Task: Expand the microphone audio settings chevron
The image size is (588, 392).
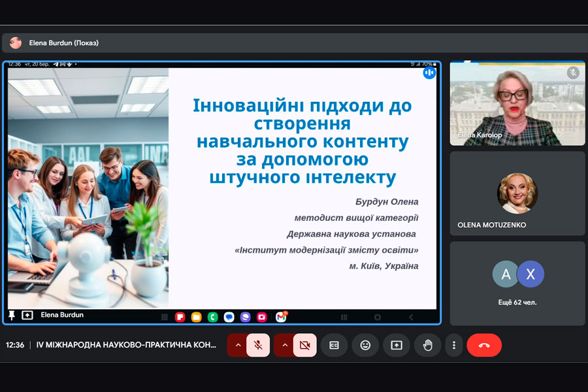Action: (237, 345)
